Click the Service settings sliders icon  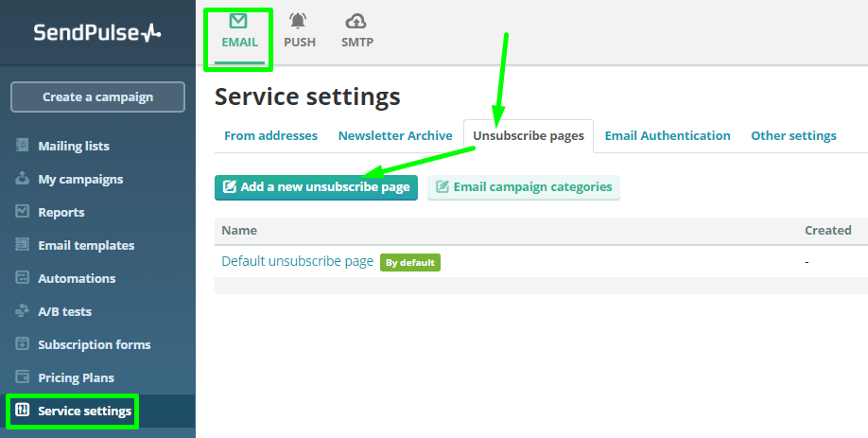22,410
